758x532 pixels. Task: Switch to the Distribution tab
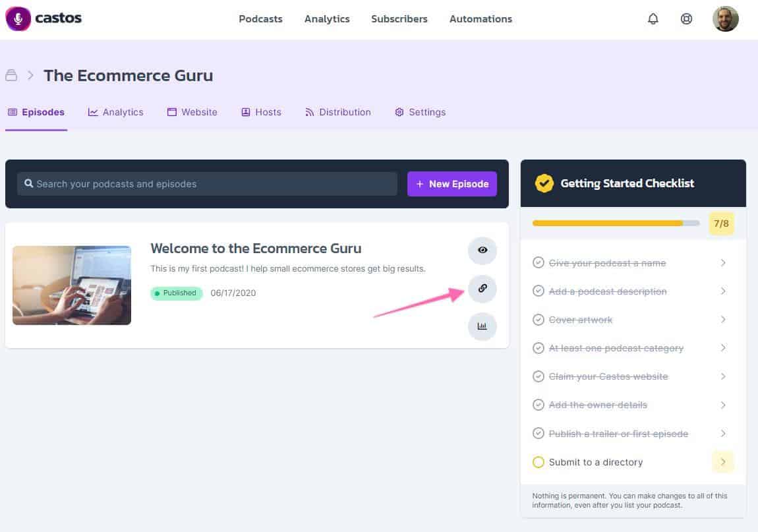[338, 112]
